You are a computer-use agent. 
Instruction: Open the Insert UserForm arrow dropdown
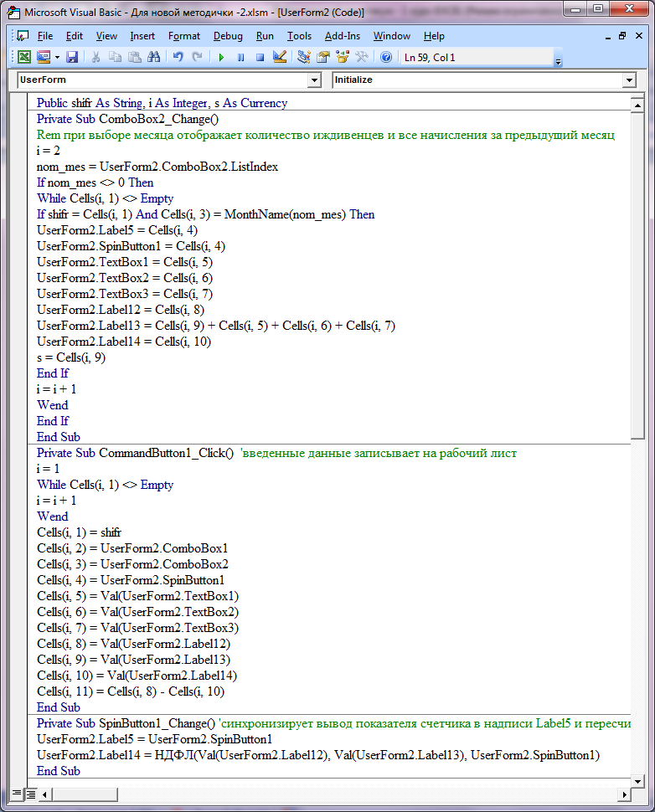pyautogui.click(x=57, y=57)
